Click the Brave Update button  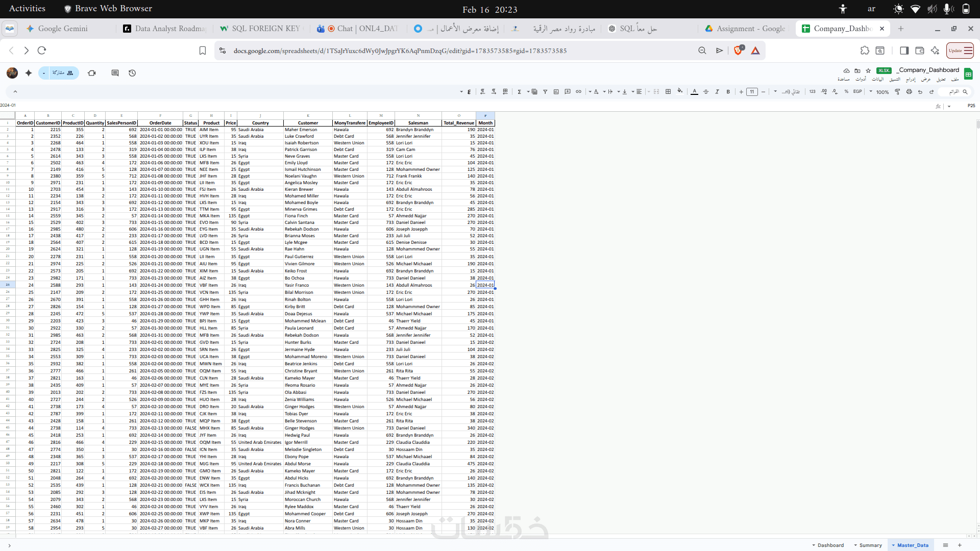pos(960,51)
